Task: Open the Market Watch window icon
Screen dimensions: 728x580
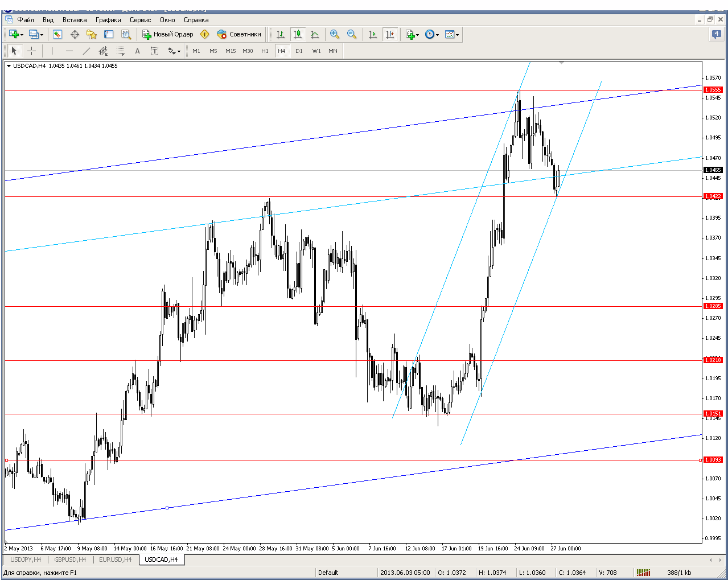Action: coord(57,35)
